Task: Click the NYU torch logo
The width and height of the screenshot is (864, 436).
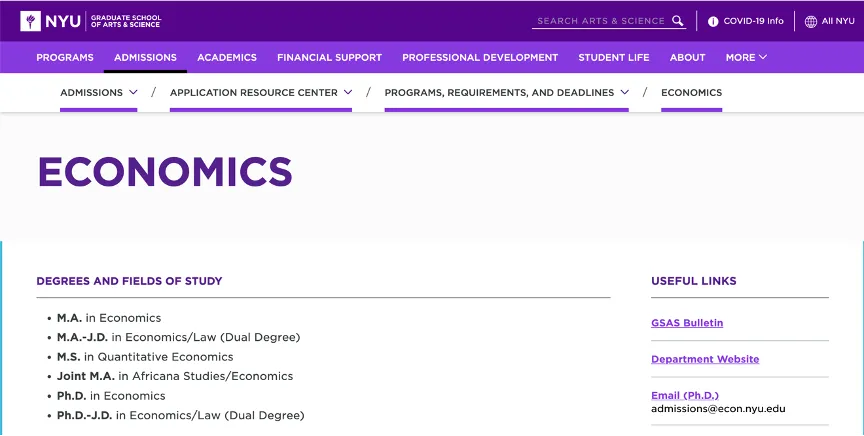Action: 30,20
